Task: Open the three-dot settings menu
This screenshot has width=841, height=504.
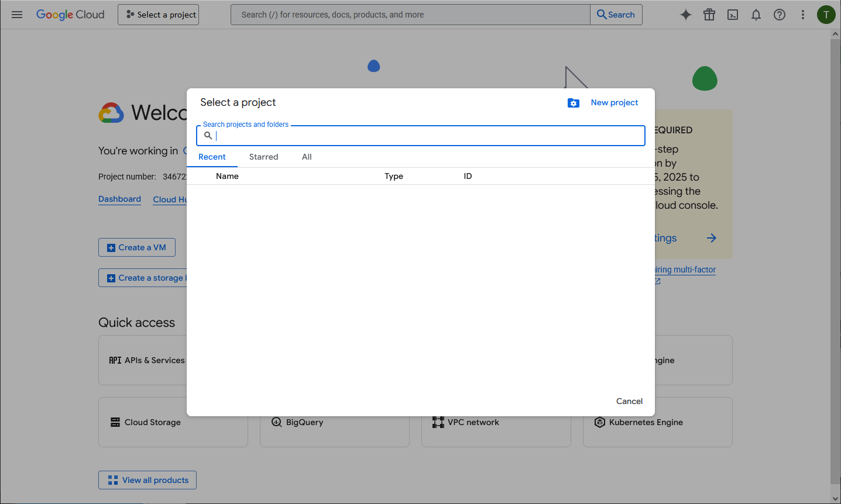Action: click(802, 15)
